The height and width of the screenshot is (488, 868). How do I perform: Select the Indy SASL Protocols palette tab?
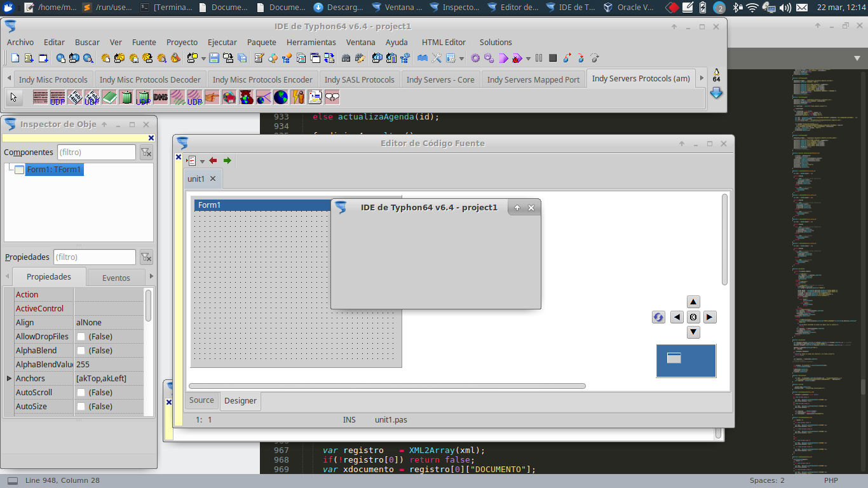click(x=359, y=79)
